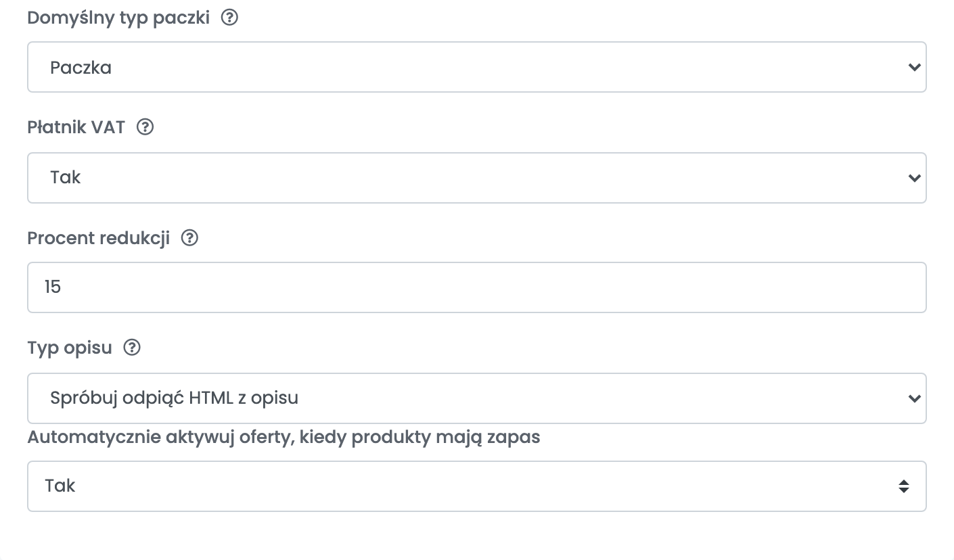
Task: Click the chevron arrow in Płatnik VAT select
Action: [914, 178]
